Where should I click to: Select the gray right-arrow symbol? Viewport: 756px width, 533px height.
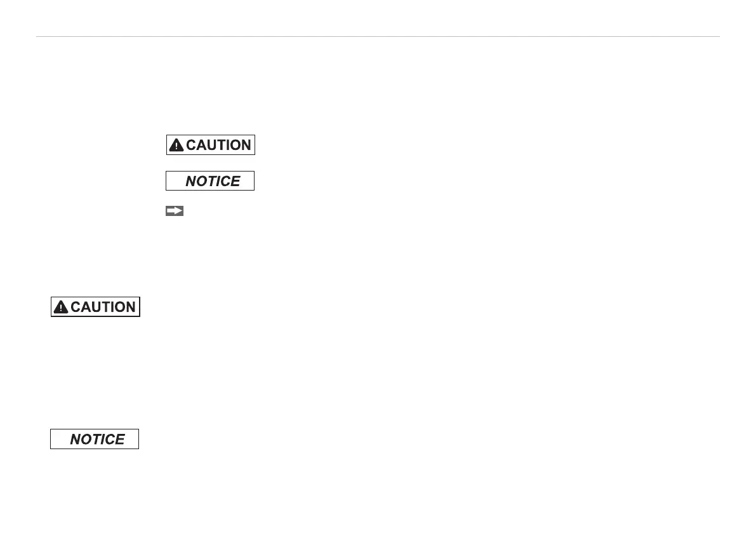(x=175, y=211)
